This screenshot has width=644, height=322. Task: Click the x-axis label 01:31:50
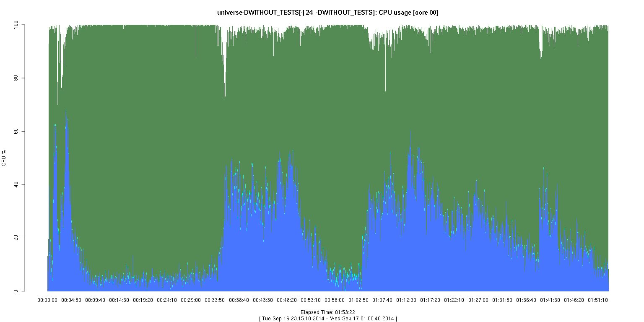pyautogui.click(x=502, y=300)
